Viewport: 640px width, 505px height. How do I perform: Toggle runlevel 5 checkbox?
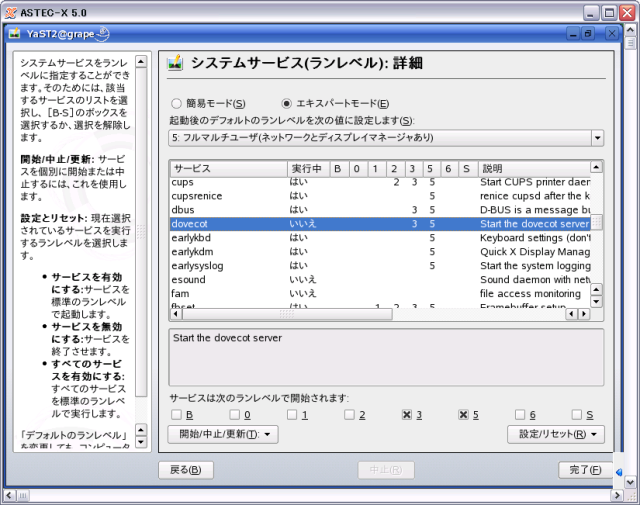click(464, 414)
